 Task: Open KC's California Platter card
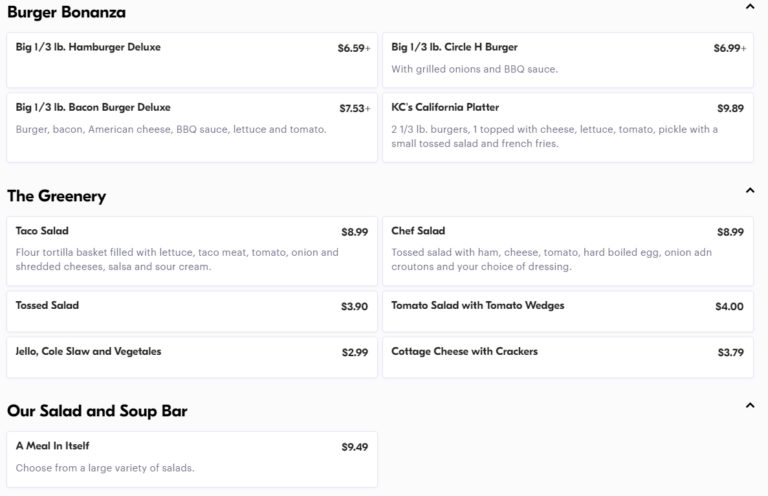pos(568,127)
